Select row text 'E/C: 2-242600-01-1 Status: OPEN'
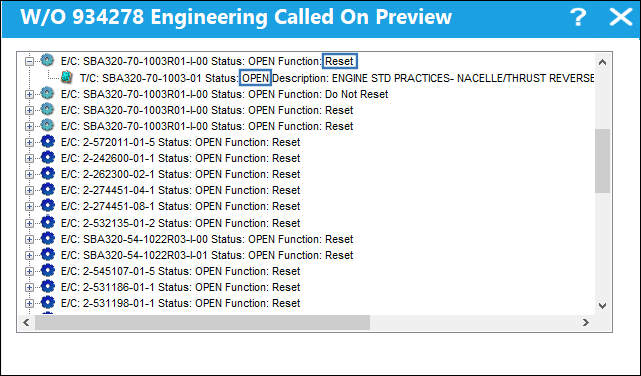641x376 pixels. pos(141,158)
